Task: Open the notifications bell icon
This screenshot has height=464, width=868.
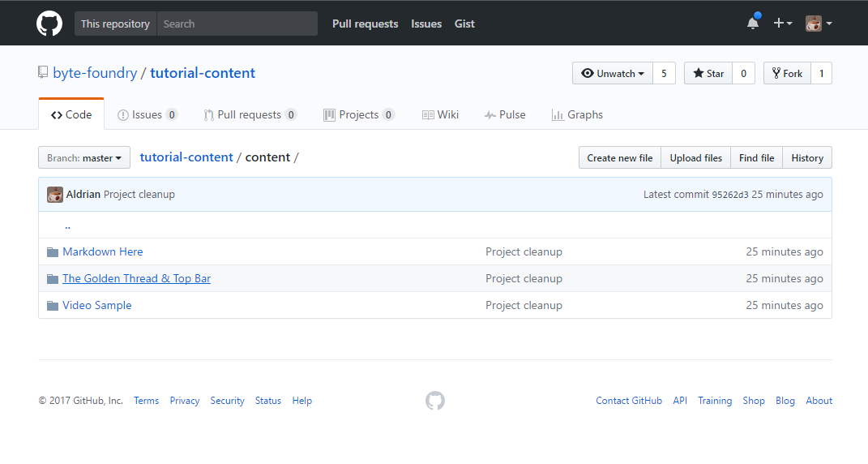Action: [753, 24]
